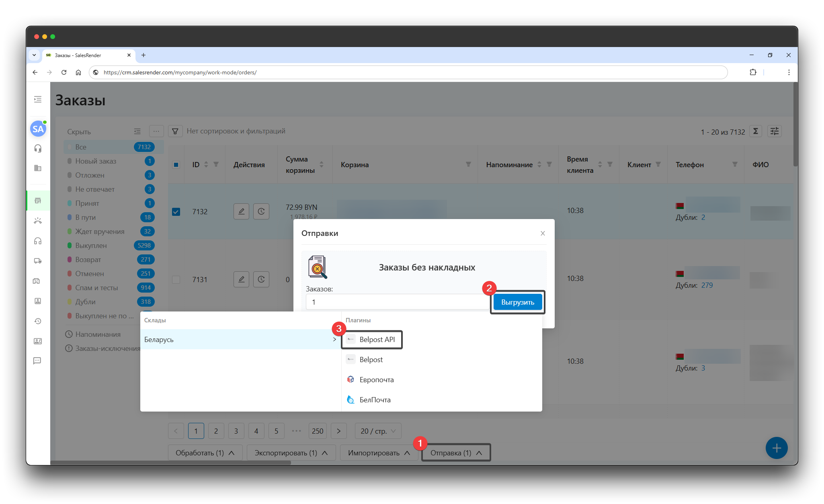
Task: Expand the Обработать (1) menu
Action: (x=205, y=453)
